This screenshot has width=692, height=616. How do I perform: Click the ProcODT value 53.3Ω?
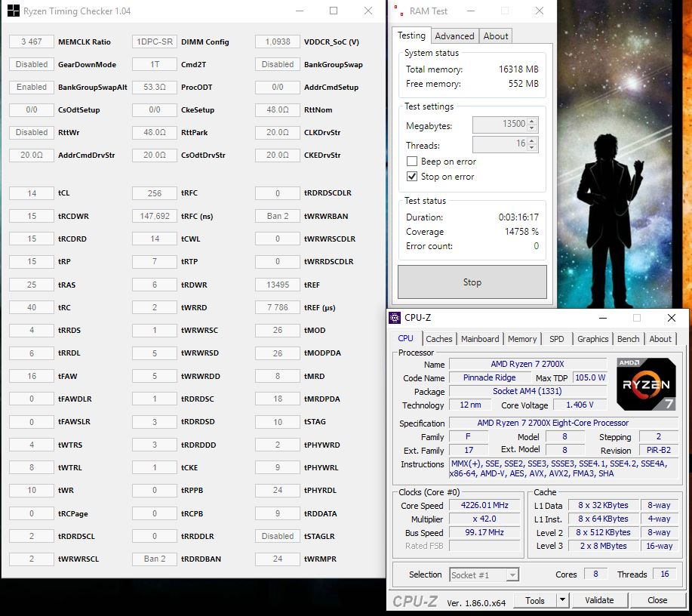tap(155, 87)
